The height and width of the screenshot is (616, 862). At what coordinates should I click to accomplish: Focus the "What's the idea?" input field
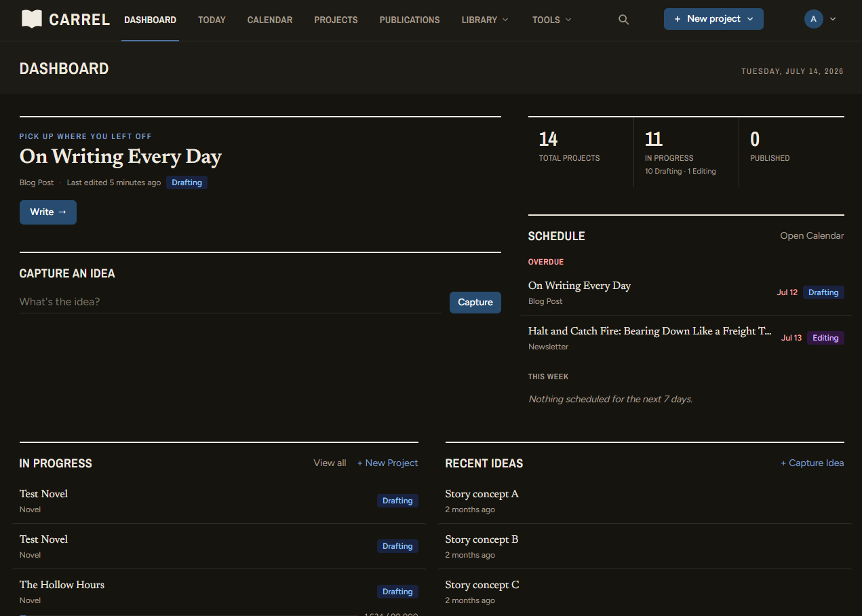click(x=230, y=302)
